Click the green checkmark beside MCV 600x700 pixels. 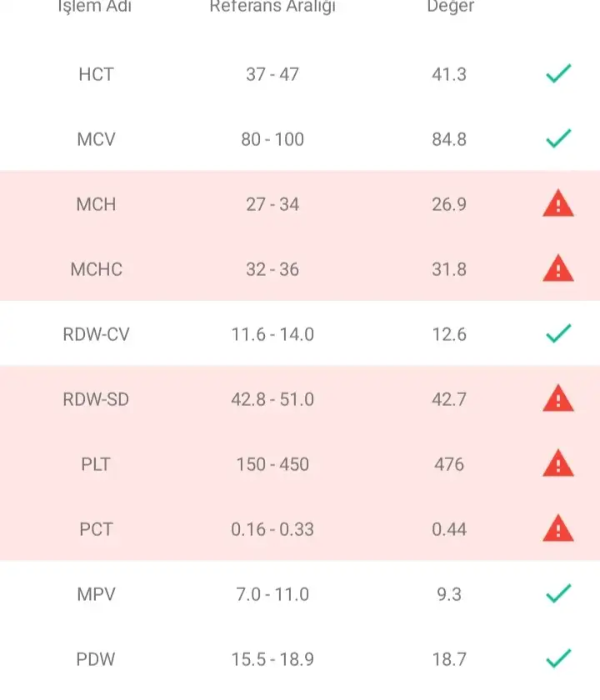pos(558,138)
